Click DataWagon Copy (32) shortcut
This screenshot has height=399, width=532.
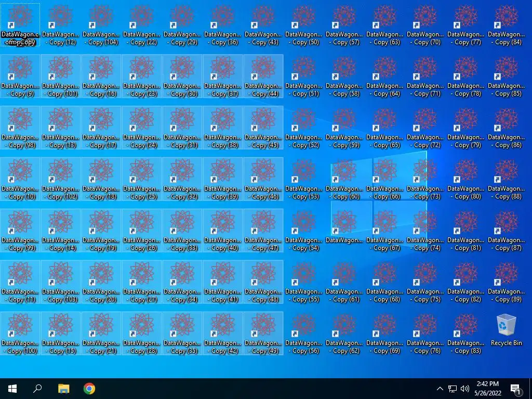182,179
